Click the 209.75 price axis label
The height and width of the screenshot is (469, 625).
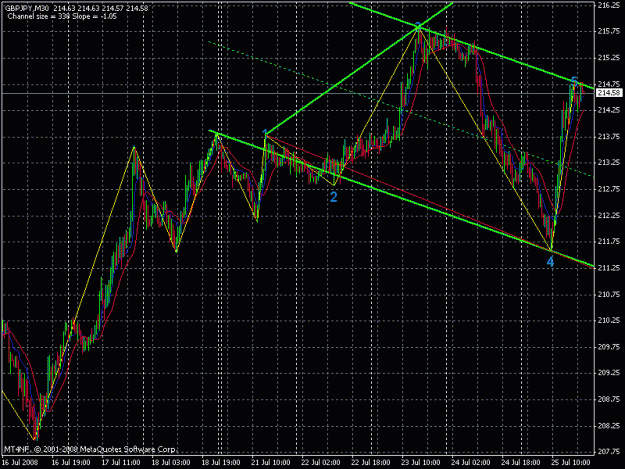click(609, 347)
